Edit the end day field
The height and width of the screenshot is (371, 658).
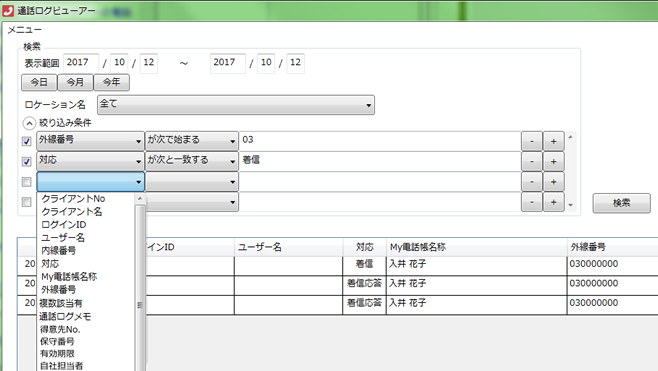coord(295,63)
